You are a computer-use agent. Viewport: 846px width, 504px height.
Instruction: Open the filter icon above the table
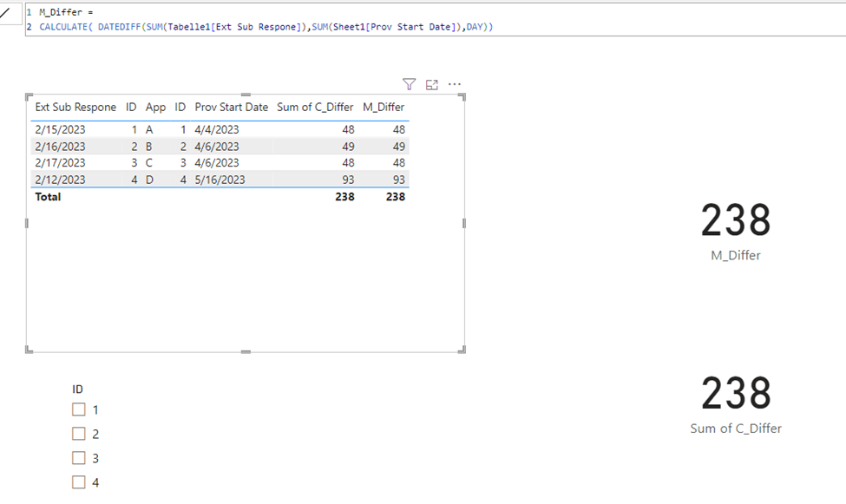click(x=409, y=84)
